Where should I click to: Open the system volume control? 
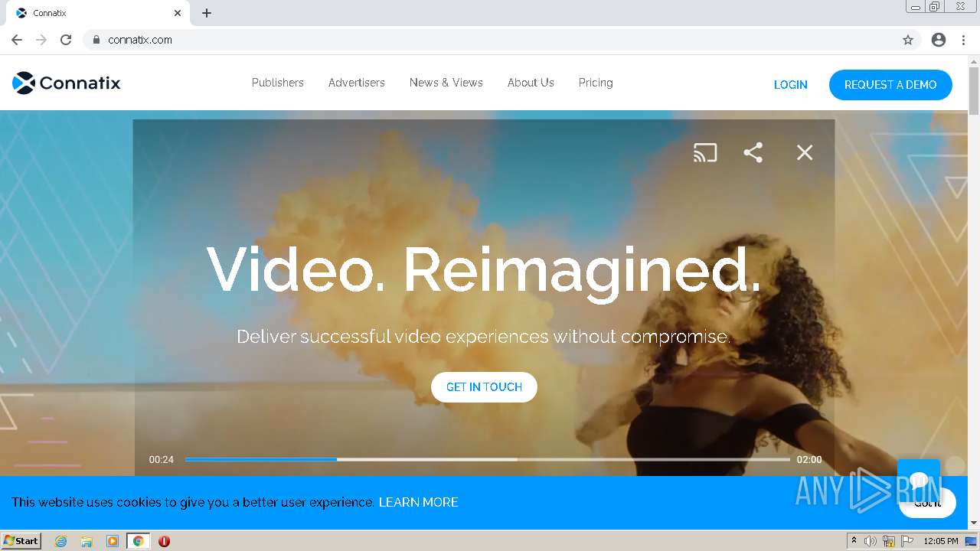coord(871,541)
